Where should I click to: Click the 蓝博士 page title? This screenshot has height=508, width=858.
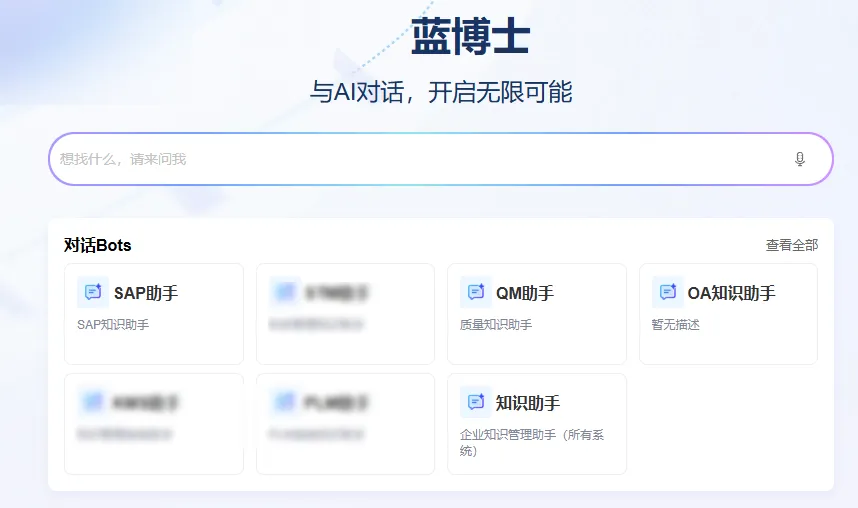pos(469,38)
